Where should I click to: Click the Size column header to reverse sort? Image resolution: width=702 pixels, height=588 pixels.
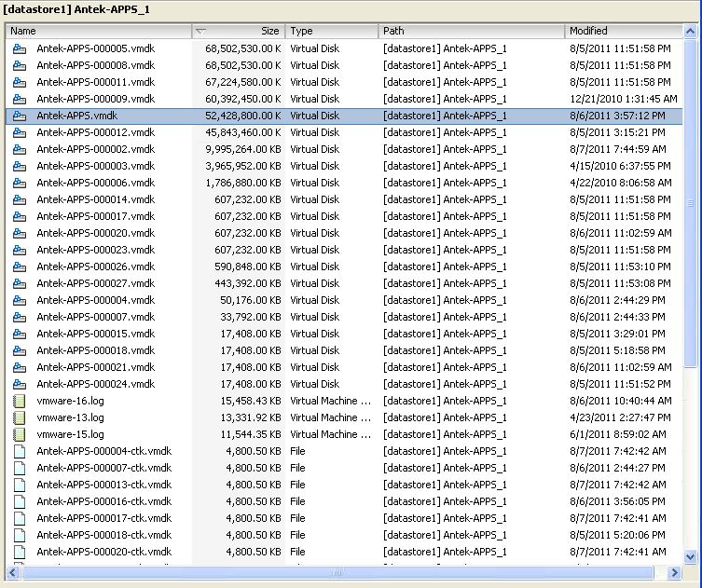pos(239,31)
